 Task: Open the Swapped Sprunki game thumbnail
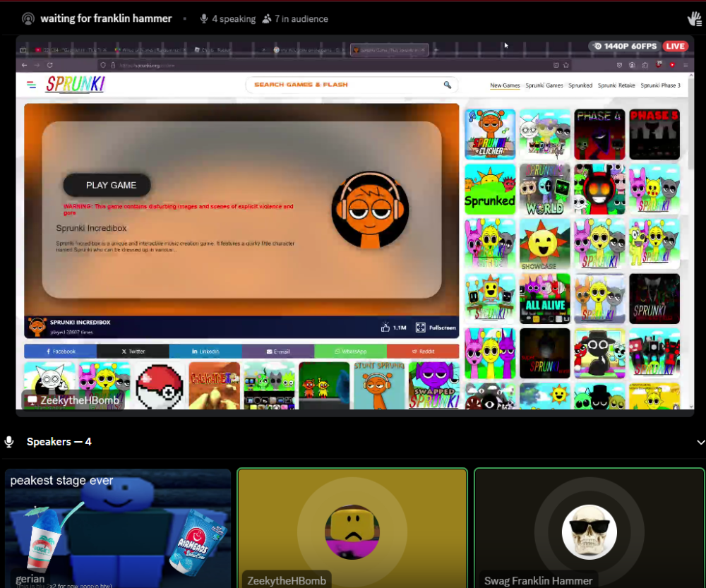[434, 386]
